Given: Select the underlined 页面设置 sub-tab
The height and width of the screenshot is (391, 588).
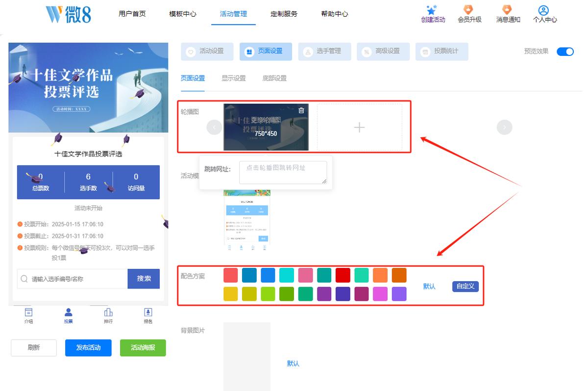Looking at the screenshot, I should [193, 78].
